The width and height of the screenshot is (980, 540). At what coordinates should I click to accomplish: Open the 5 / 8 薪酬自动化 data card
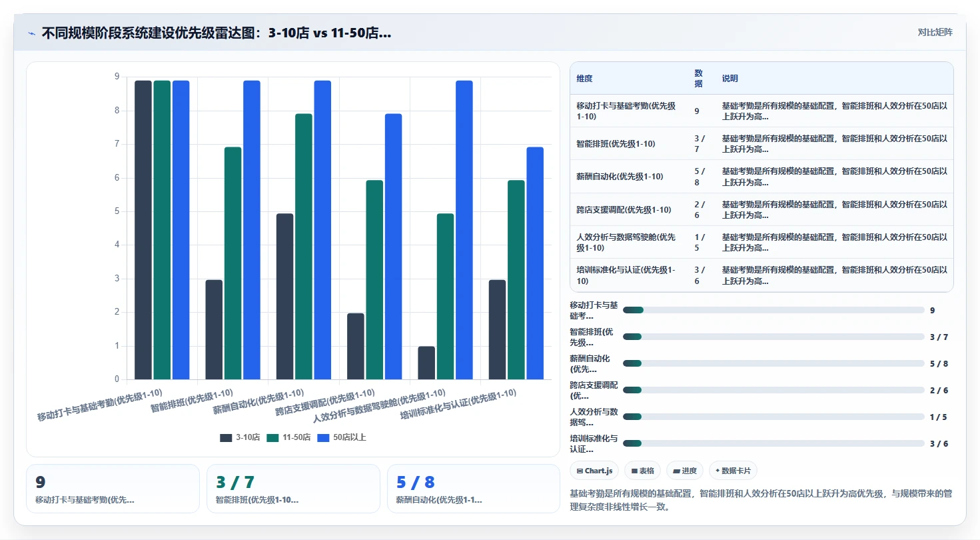tap(474, 489)
